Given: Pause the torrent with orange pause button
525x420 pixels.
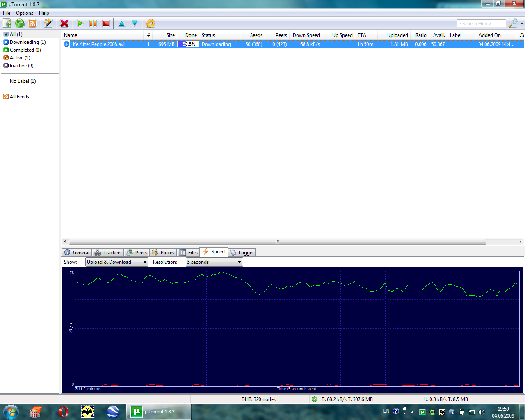Looking at the screenshot, I should (x=93, y=23).
